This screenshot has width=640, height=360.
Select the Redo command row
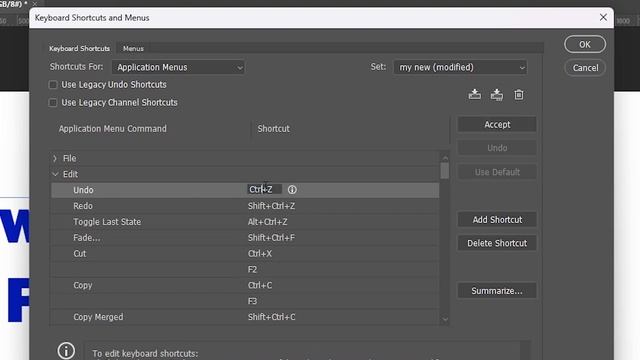click(245, 206)
